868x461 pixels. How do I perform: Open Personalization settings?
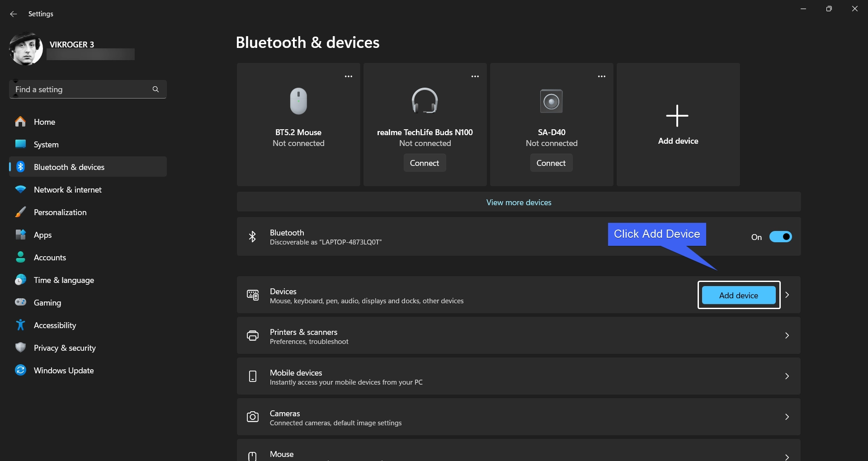(88, 212)
